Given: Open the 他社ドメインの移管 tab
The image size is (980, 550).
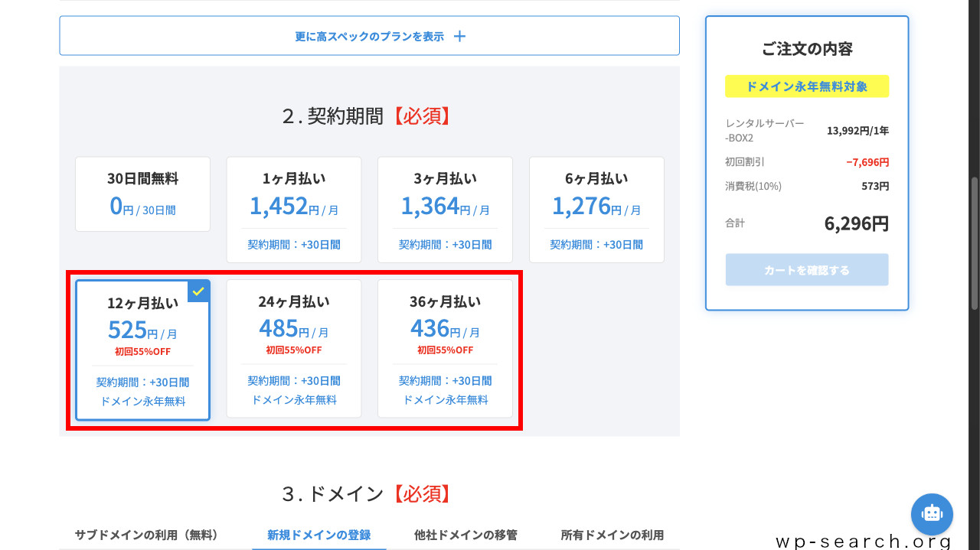Looking at the screenshot, I should (x=465, y=535).
